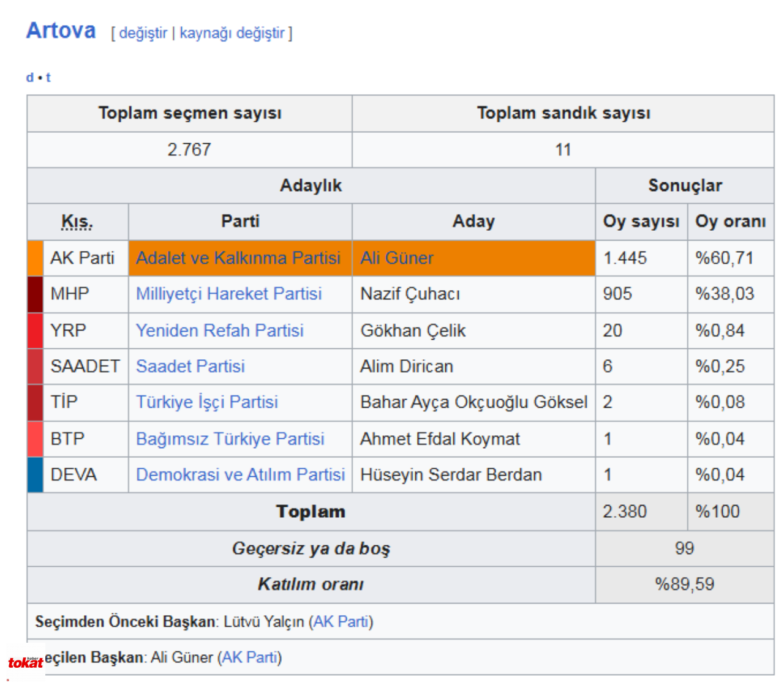The height and width of the screenshot is (688, 784).
Task: Click candidate Bahar Ayça Okçuoğlu Göksel
Action: [474, 402]
